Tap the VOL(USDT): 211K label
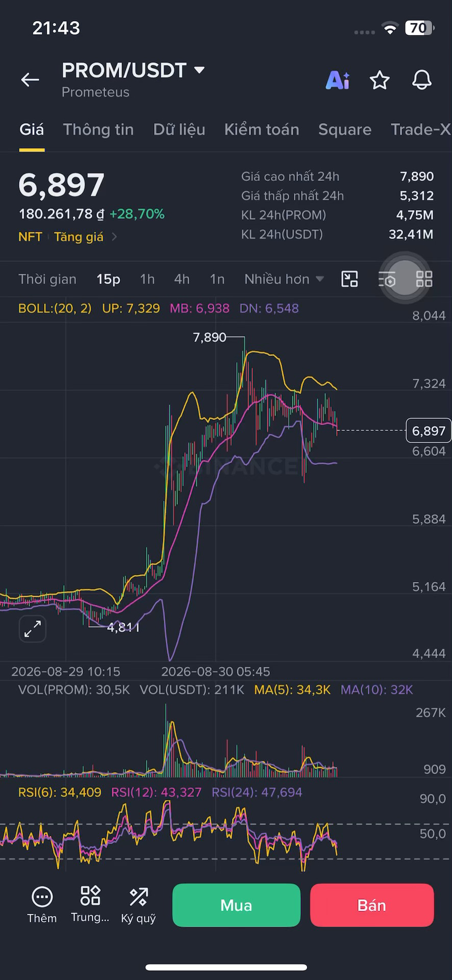Image resolution: width=452 pixels, height=980 pixels. (192, 690)
